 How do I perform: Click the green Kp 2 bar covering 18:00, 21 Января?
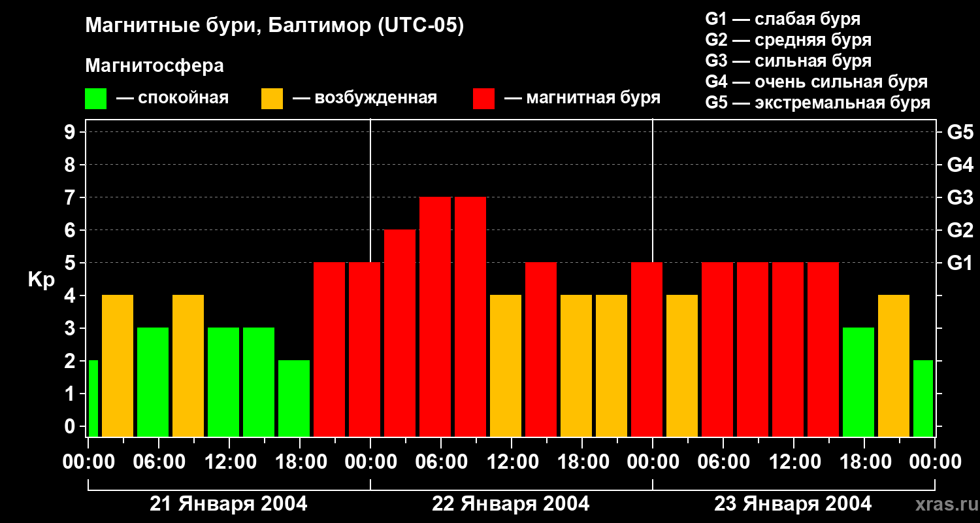[294, 398]
